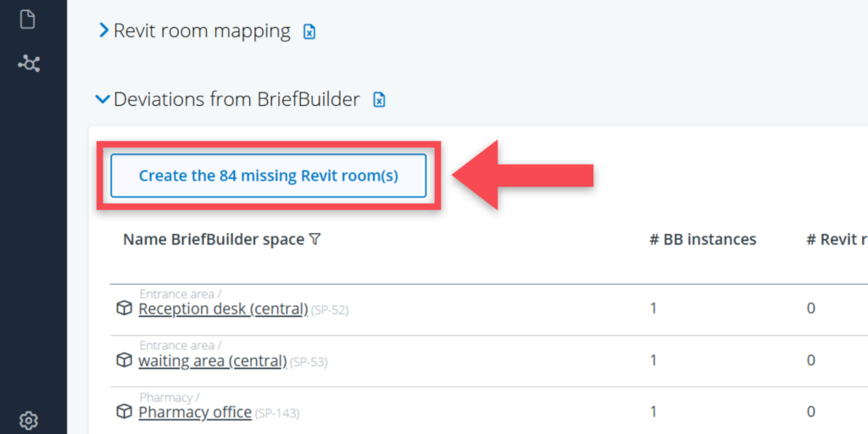Viewport: 868px width, 434px height.
Task: Open settings gear in sidebar
Action: click(28, 420)
